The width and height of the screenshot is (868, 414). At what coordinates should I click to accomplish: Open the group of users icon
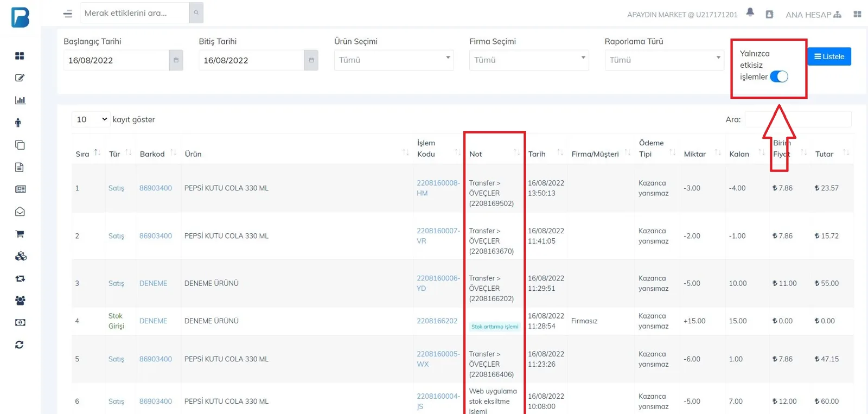(20, 301)
